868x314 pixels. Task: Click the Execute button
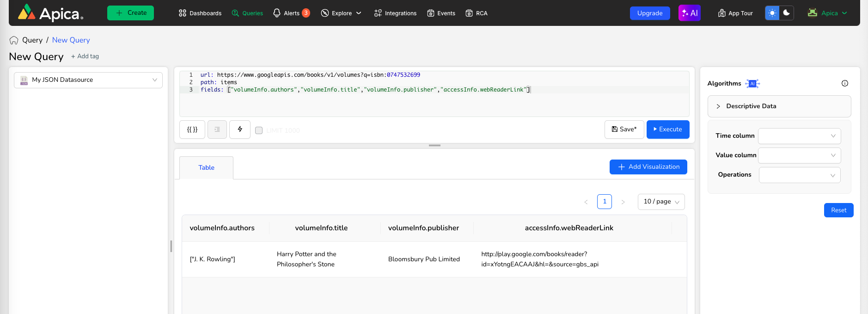(668, 129)
